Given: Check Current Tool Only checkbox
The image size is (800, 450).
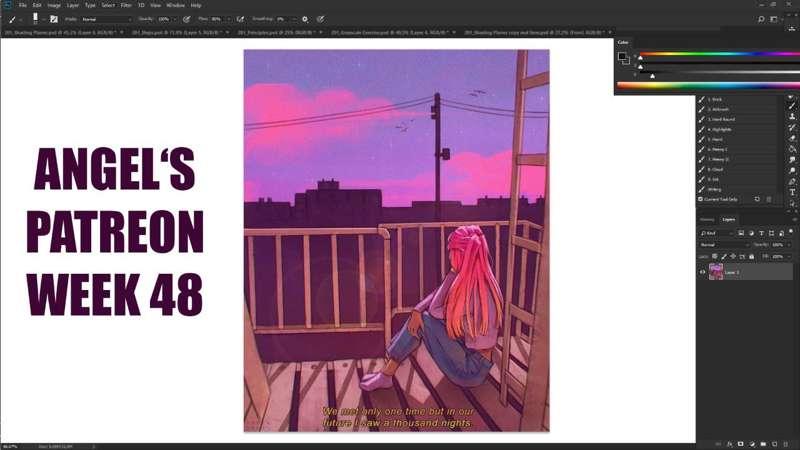Looking at the screenshot, I should [701, 199].
